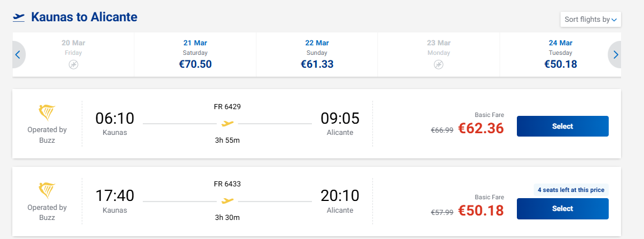Choose the 24 Mar Tuesday date tab
The image size is (644, 239).
pyautogui.click(x=560, y=54)
